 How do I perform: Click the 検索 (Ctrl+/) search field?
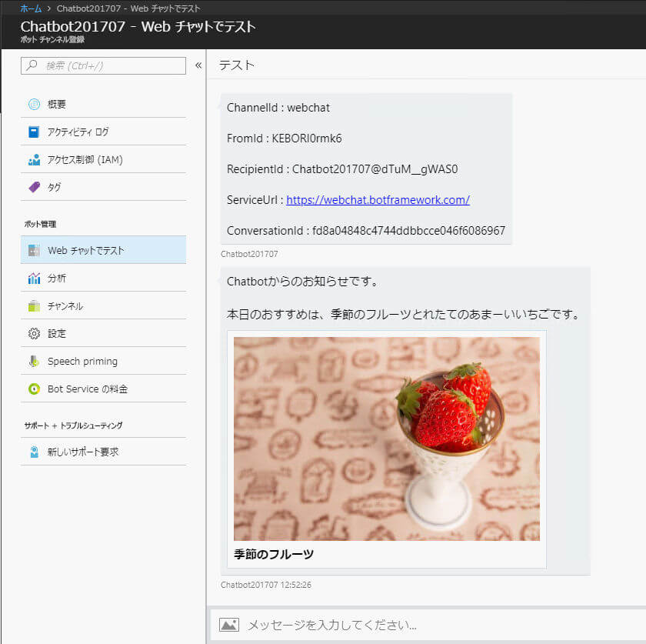point(103,65)
